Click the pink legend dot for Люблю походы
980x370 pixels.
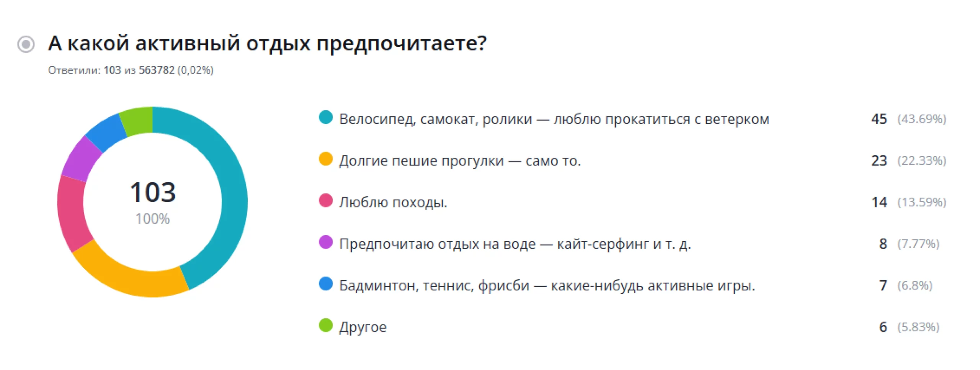point(325,200)
